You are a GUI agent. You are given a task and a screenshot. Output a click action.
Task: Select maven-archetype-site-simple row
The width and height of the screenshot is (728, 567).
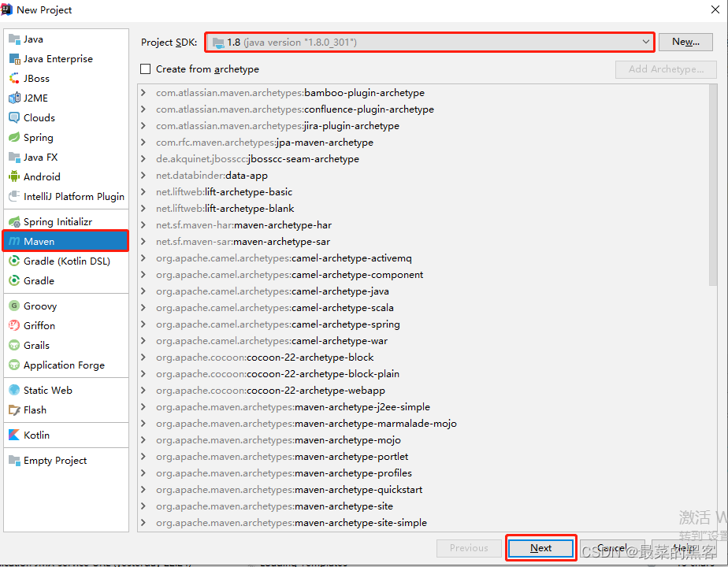point(423,523)
